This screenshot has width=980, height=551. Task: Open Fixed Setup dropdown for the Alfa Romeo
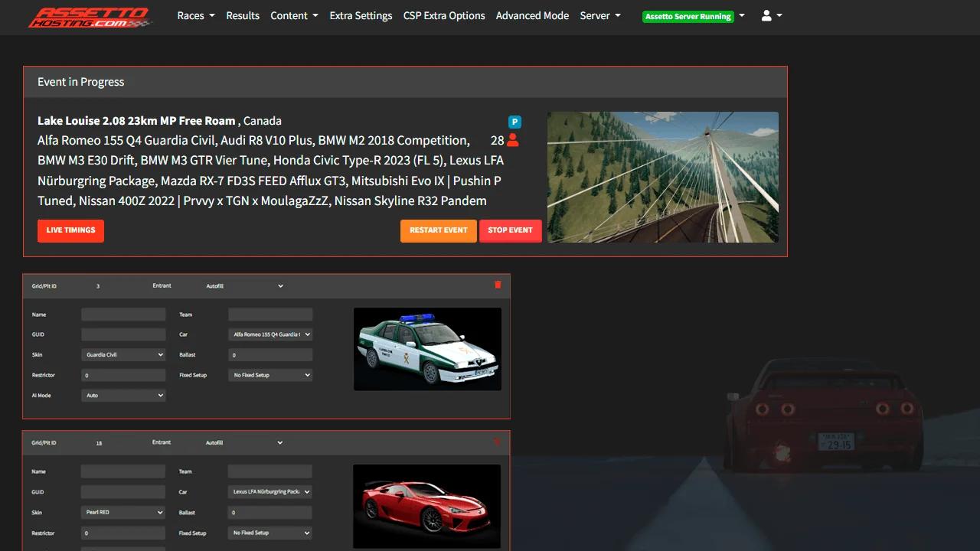tap(270, 375)
